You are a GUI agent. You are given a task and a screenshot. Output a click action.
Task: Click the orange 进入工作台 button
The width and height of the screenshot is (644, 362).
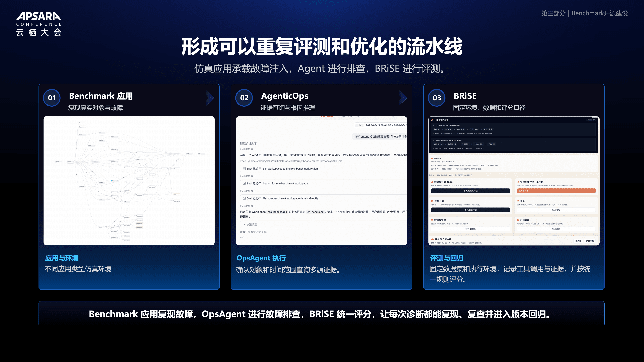[x=556, y=191]
